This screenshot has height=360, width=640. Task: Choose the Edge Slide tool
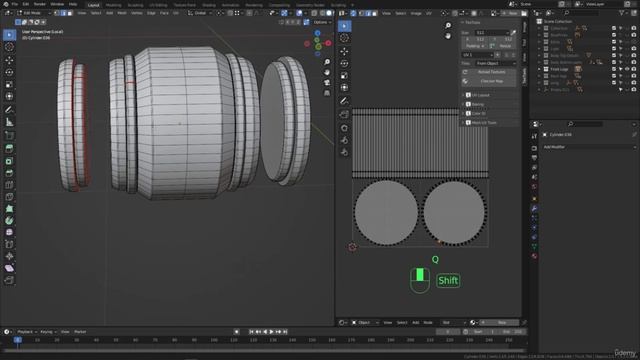(9, 244)
